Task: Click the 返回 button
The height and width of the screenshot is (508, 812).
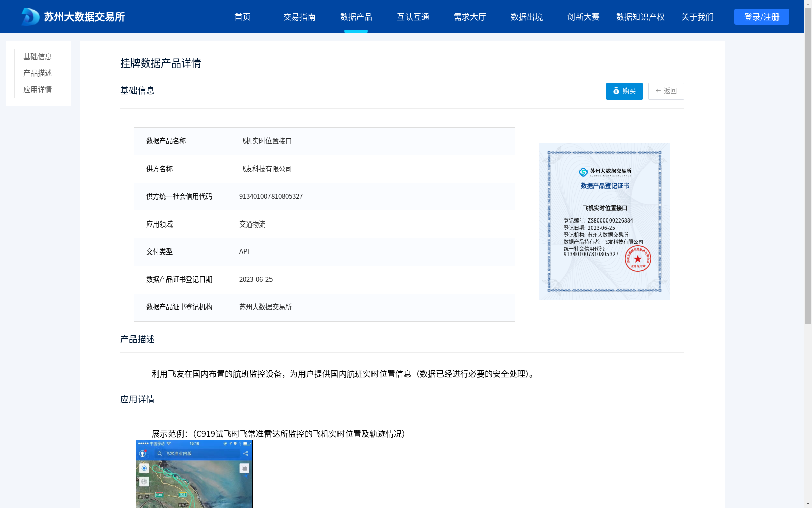Action: pyautogui.click(x=666, y=91)
